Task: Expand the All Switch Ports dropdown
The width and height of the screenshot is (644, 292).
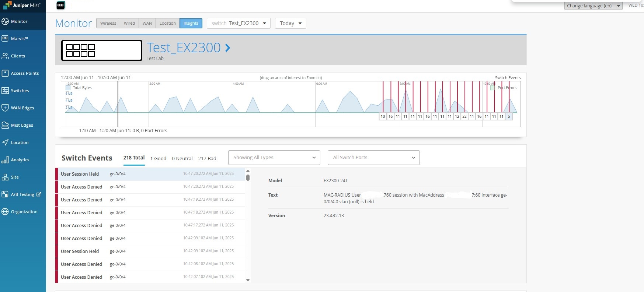Action: pyautogui.click(x=374, y=158)
